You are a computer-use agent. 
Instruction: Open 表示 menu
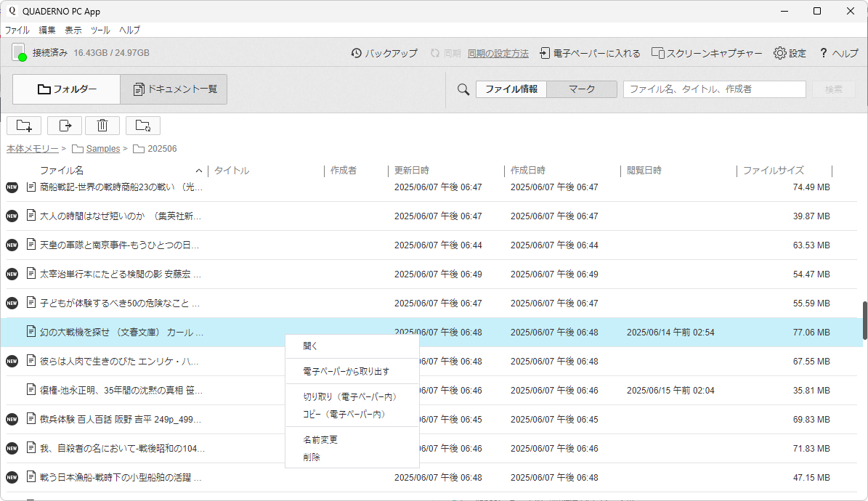(x=73, y=30)
